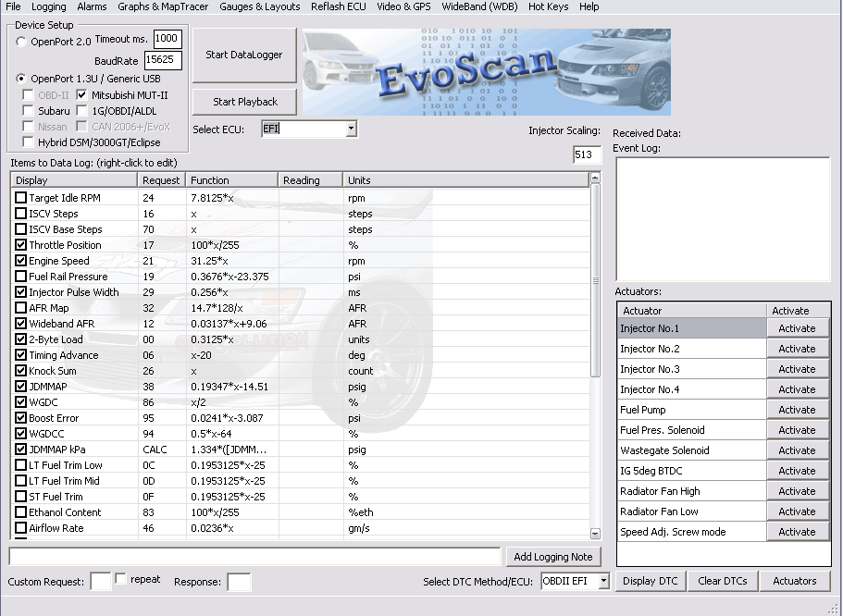Uncheck Mitsubishi MUT-II checkbox
This screenshot has width=843, height=616.
[81, 95]
